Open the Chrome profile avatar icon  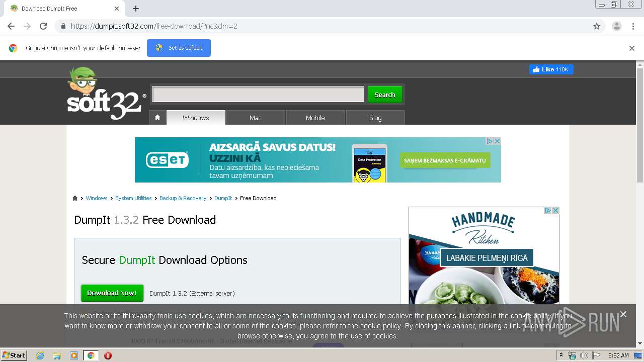pyautogui.click(x=617, y=26)
